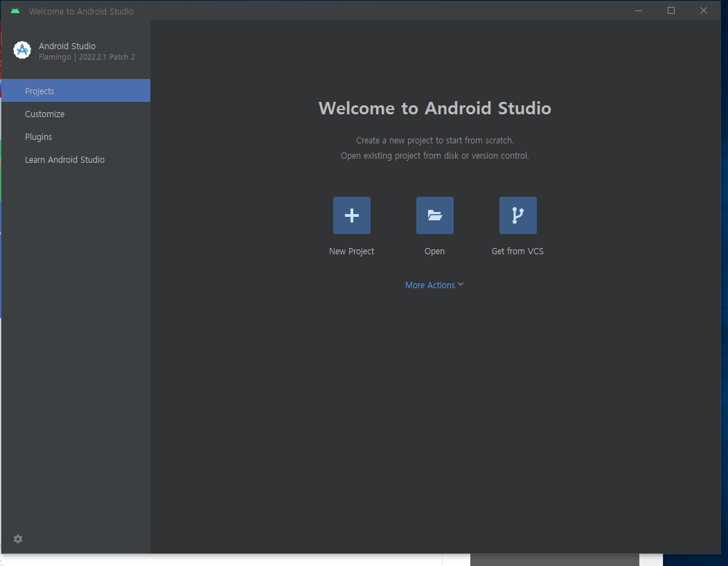Open the Plugins tab
Image resolution: width=728 pixels, height=566 pixels.
coord(76,137)
